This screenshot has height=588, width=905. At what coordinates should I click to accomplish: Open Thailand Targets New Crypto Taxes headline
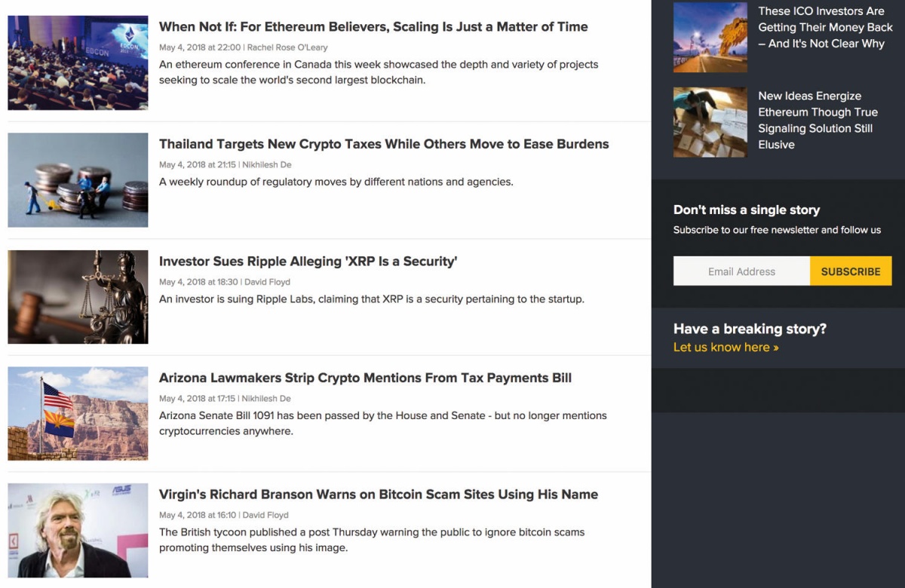click(x=384, y=144)
